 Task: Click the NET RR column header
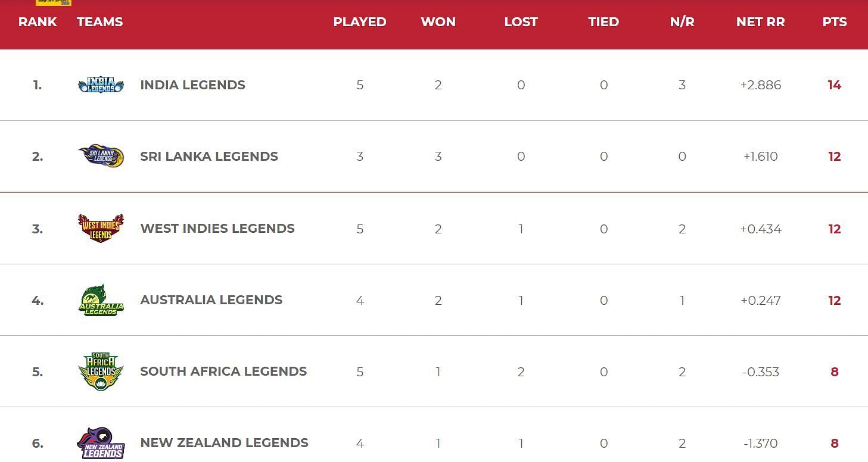tap(761, 22)
